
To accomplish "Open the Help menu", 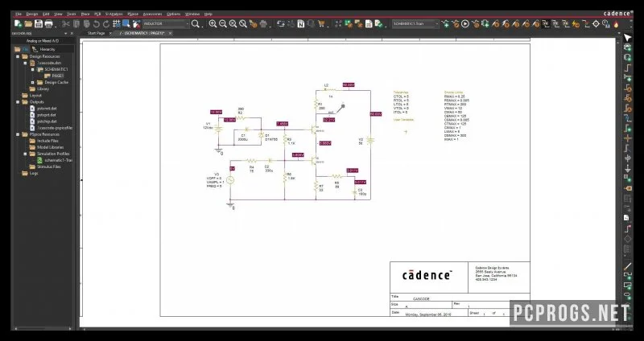I will pos(208,14).
